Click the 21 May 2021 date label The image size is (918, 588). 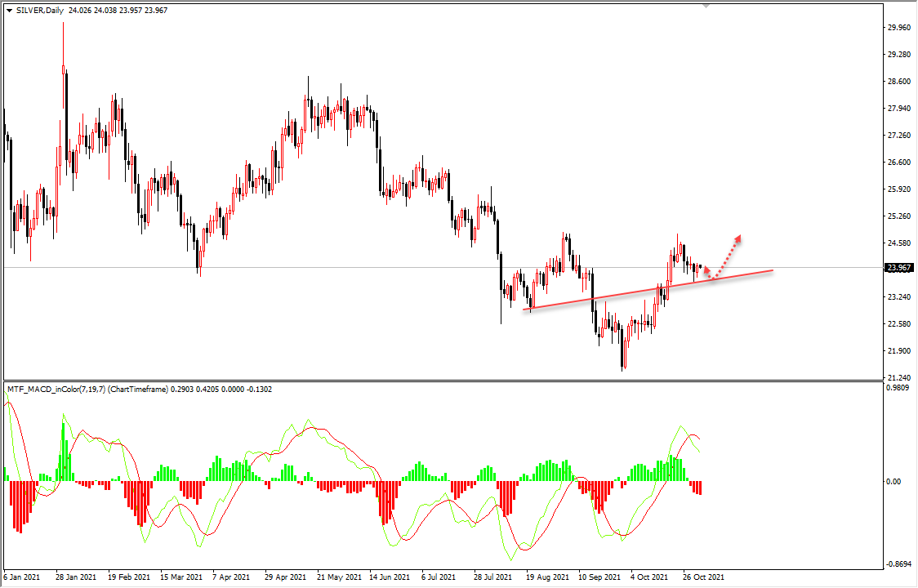338,577
